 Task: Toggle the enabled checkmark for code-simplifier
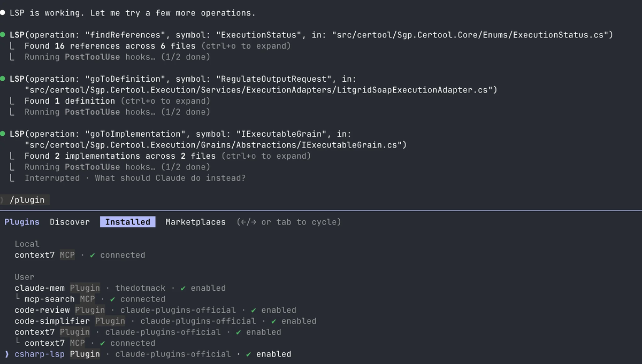pos(274,321)
